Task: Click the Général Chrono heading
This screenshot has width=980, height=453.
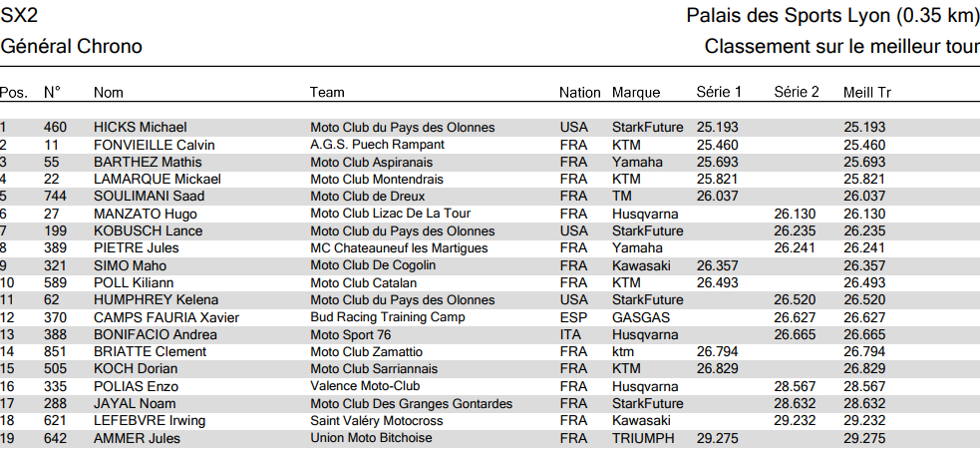Action: pos(72,47)
